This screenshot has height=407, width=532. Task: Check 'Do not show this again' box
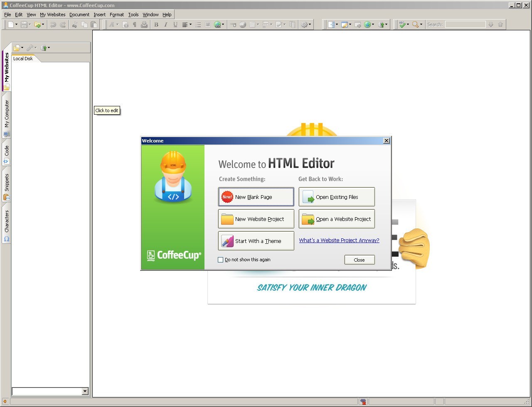pyautogui.click(x=221, y=260)
